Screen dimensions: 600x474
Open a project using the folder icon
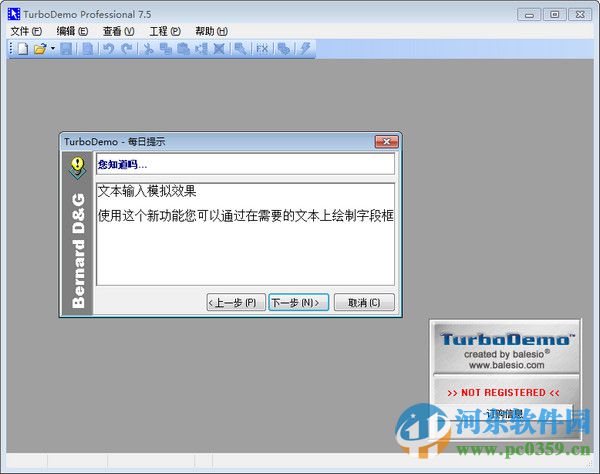[40, 49]
